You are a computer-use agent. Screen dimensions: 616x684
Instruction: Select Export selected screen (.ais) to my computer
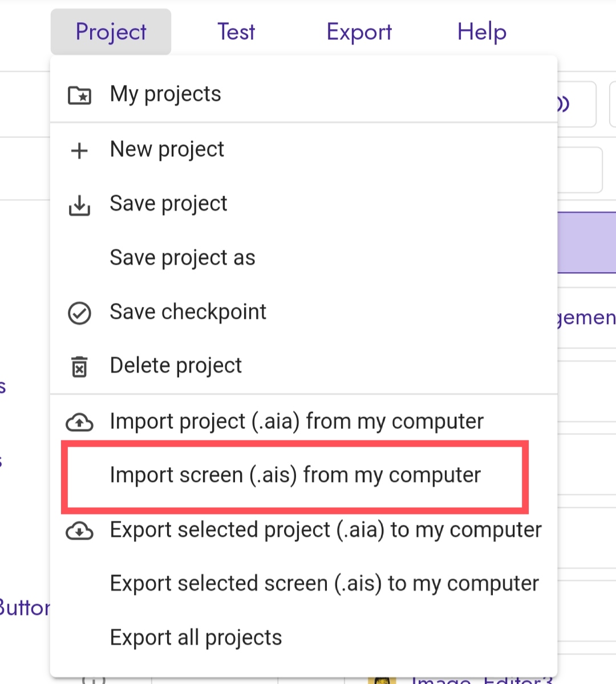point(303,584)
